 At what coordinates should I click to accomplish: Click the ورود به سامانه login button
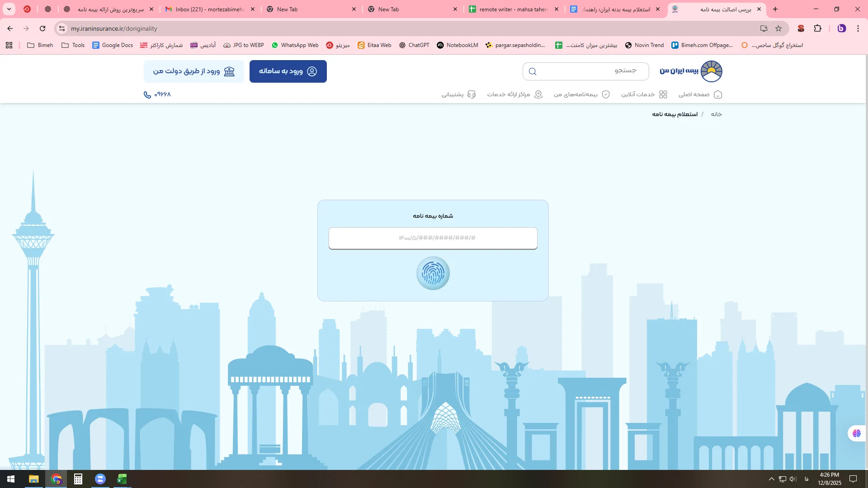click(288, 71)
